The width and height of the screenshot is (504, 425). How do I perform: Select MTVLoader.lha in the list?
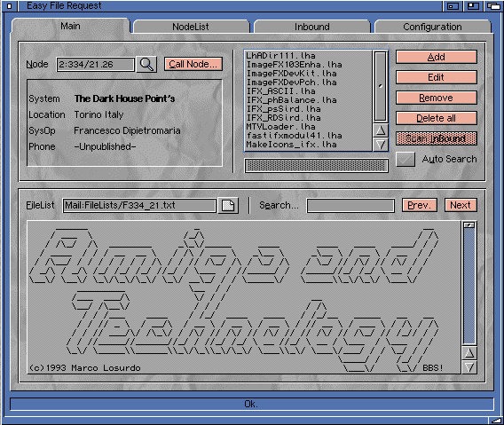[x=308, y=127]
